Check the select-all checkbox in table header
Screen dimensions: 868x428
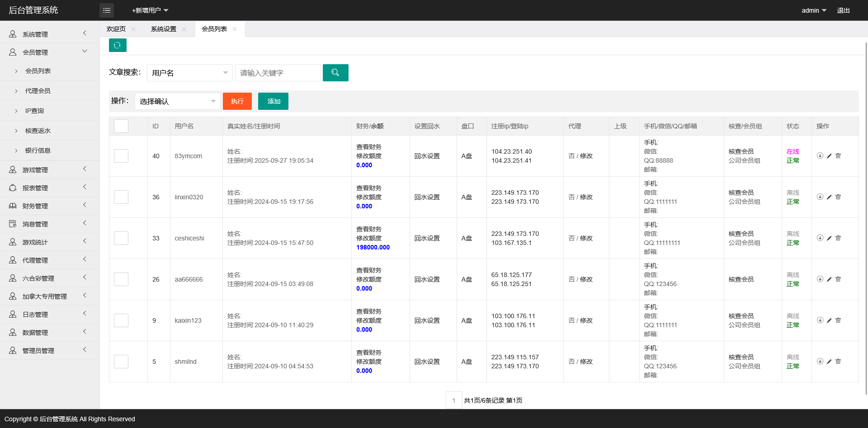pyautogui.click(x=121, y=126)
